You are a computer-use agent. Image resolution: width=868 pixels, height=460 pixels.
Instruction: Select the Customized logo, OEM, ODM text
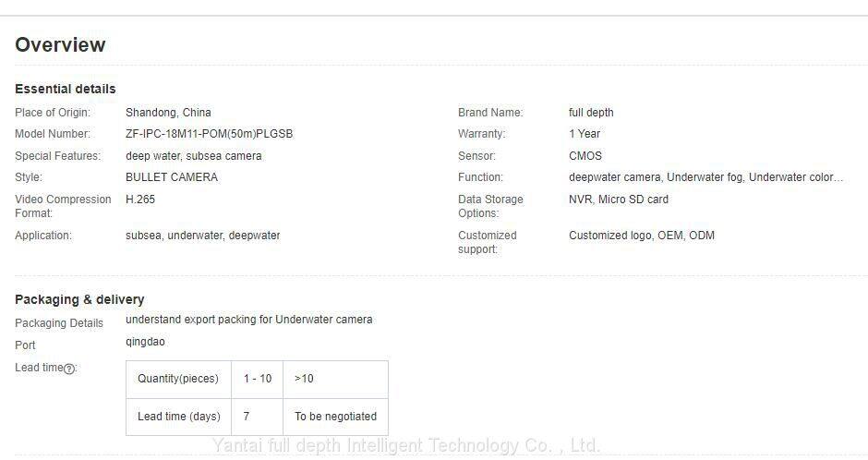pyautogui.click(x=642, y=236)
